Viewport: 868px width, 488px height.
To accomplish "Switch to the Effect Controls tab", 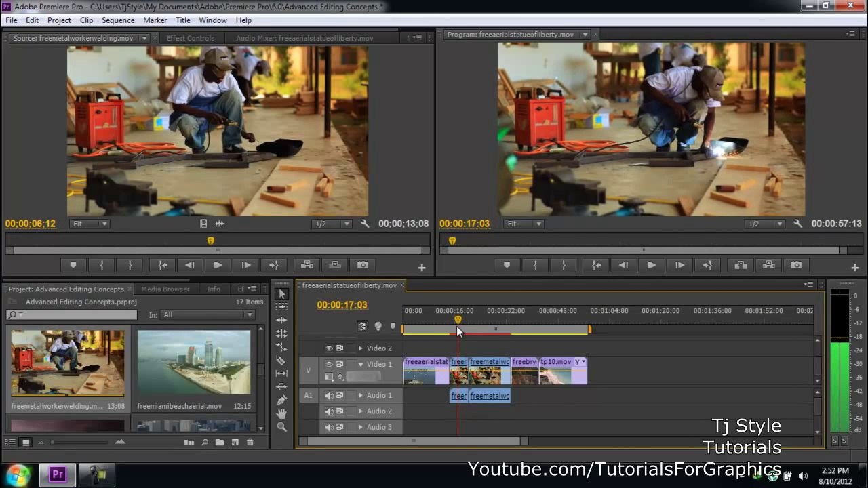I will tap(191, 38).
